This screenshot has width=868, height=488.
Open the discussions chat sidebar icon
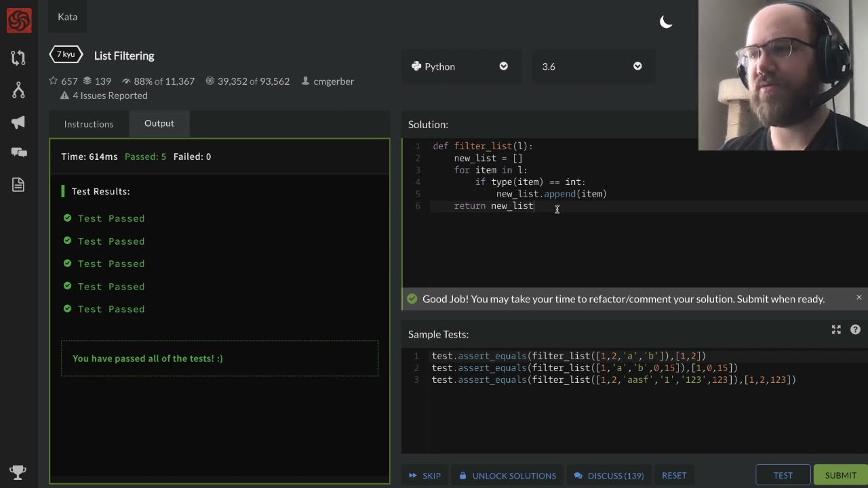click(x=18, y=152)
